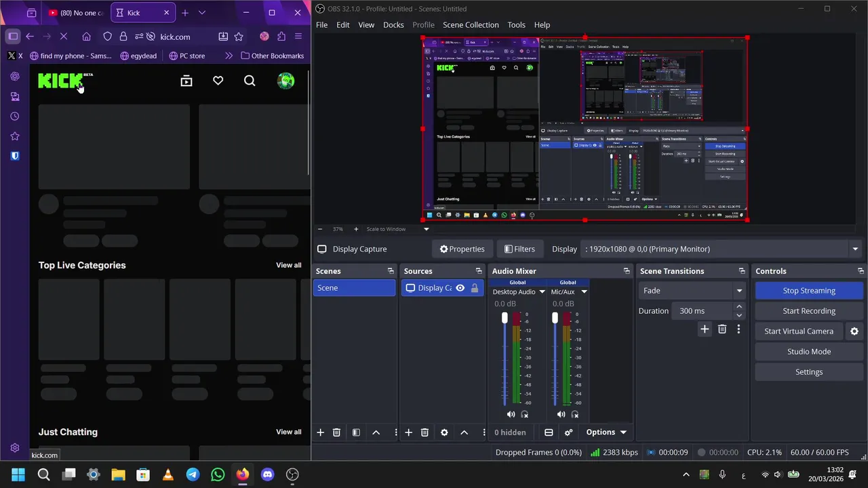Toggle Desktop Audio monitoring headphone icon
Image resolution: width=868 pixels, height=488 pixels.
(524, 414)
